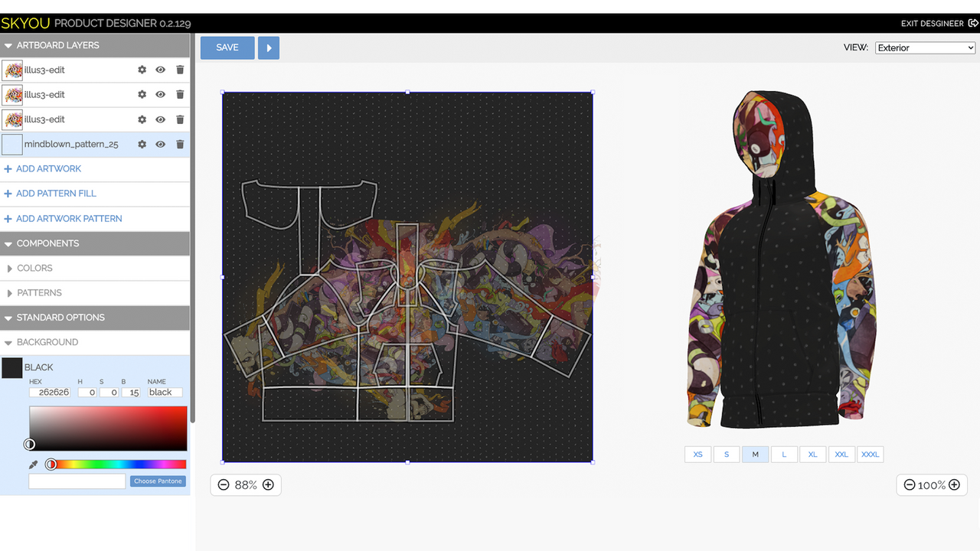The width and height of the screenshot is (980, 551).
Task: Toggle visibility of the first illus3-edit layer
Action: tap(160, 70)
